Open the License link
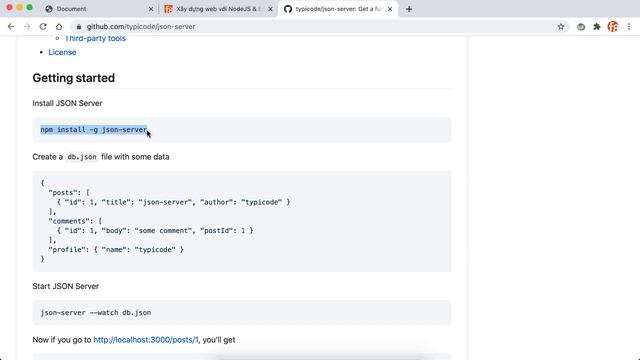640x360 pixels. (x=62, y=52)
